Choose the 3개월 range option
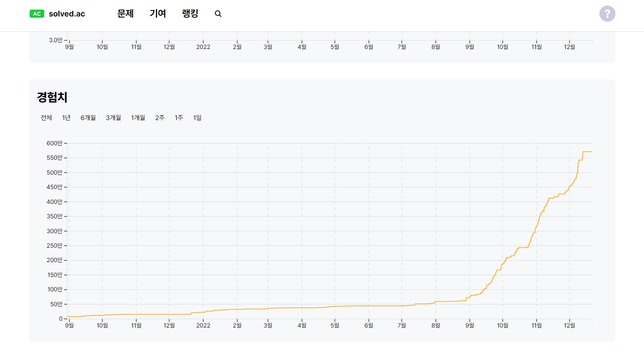The height and width of the screenshot is (352, 644). [113, 118]
